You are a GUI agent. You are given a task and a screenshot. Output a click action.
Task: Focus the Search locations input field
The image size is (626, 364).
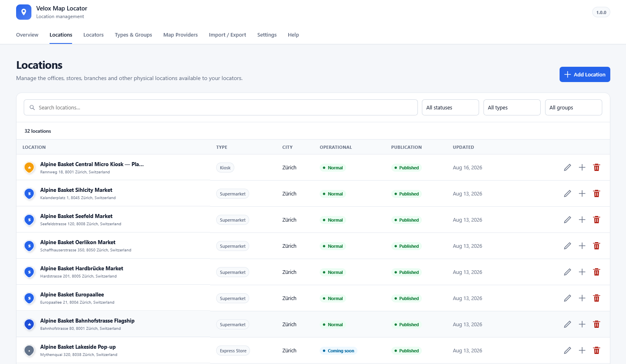point(221,107)
